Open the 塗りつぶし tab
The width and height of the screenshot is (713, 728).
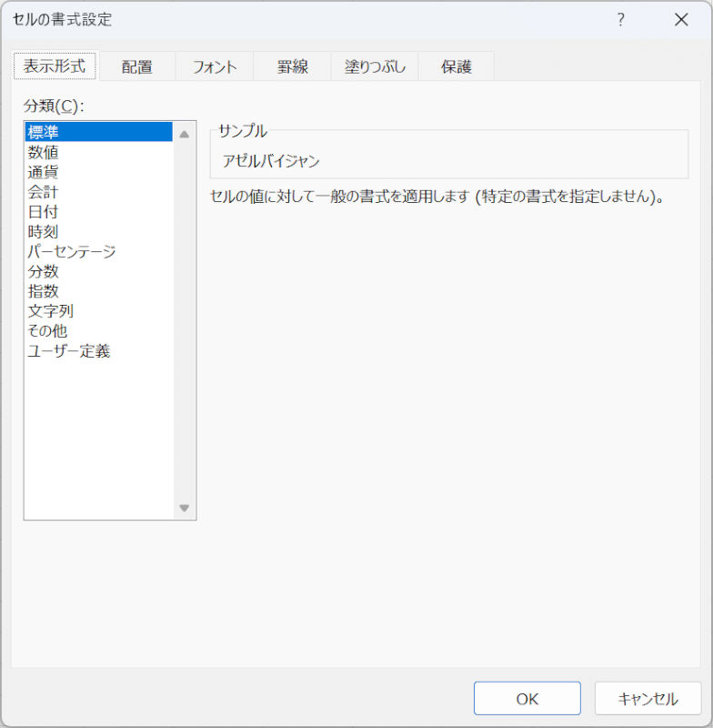(374, 66)
